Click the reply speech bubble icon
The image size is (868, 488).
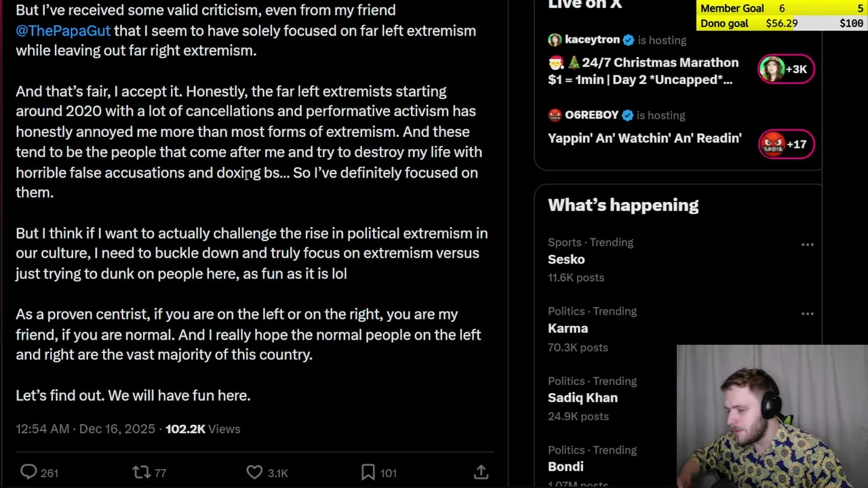coord(28,472)
